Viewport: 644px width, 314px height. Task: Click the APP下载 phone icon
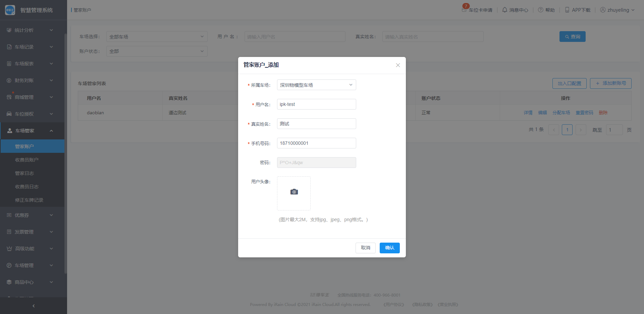pyautogui.click(x=567, y=10)
